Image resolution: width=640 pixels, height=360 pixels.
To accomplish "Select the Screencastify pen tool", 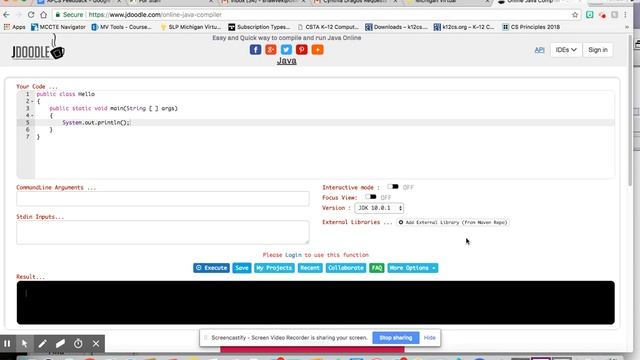I will point(42,344).
